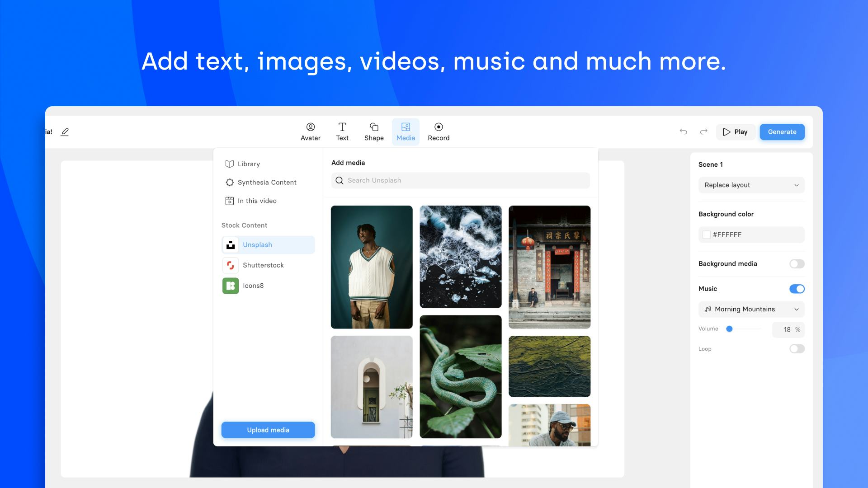Select the Text tool icon
This screenshot has height=488, width=868.
tap(342, 127)
